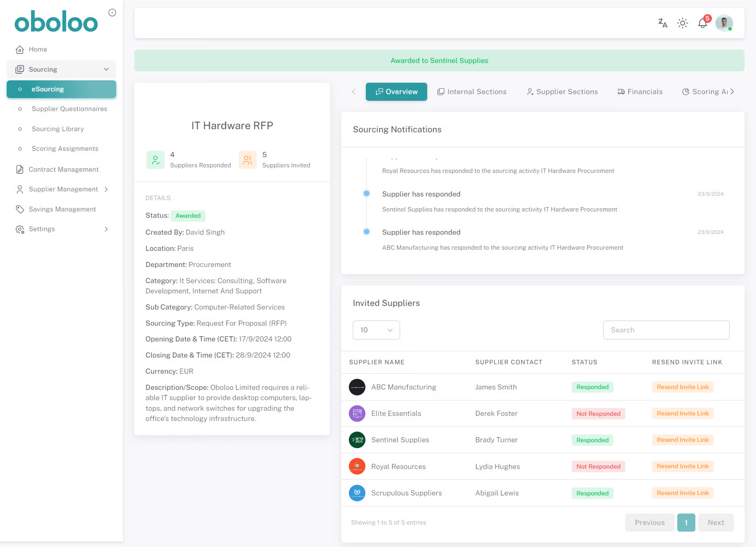Switch to Supplier Sections tab
This screenshot has height=547, width=756.
click(x=562, y=92)
